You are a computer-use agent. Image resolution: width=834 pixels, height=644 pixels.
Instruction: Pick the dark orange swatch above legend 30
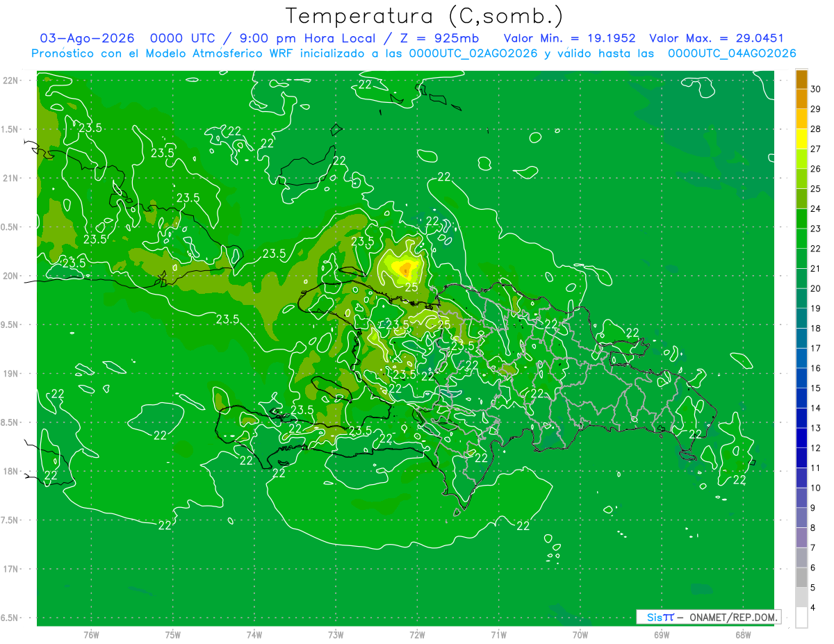coord(801,79)
